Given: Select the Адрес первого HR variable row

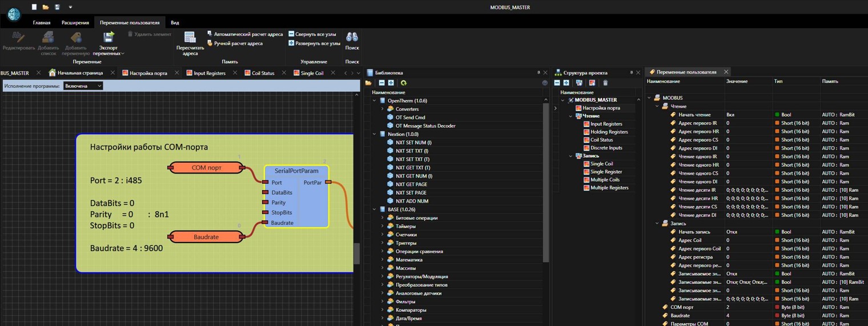Looking at the screenshot, I should (757, 131).
